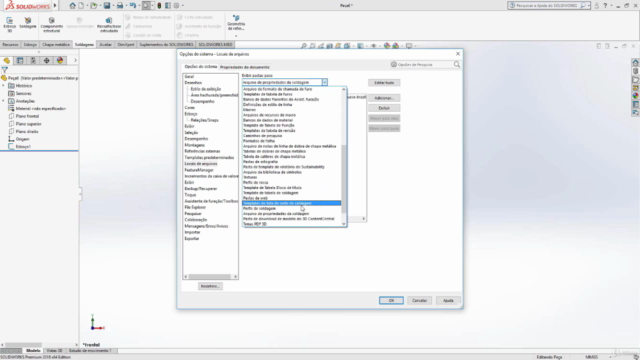Screen dimensions: 640x360
Task: Expand the Histórico node in the feature tree
Action: coord(4,86)
